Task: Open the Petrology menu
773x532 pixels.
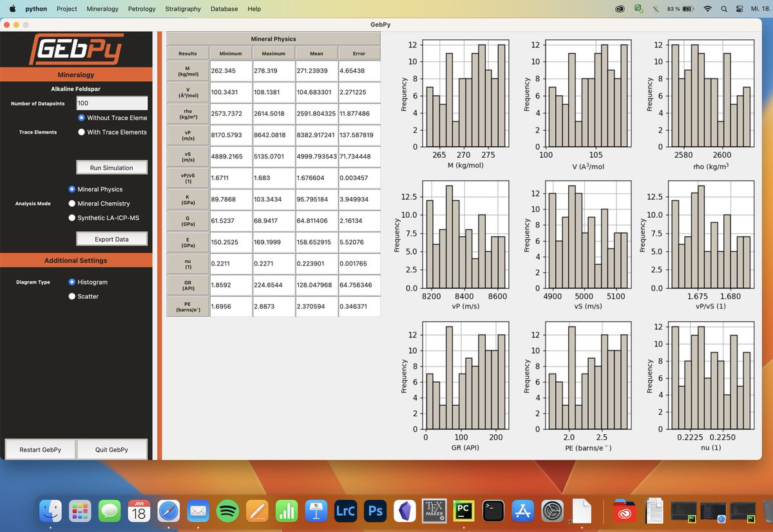Action: coord(142,9)
